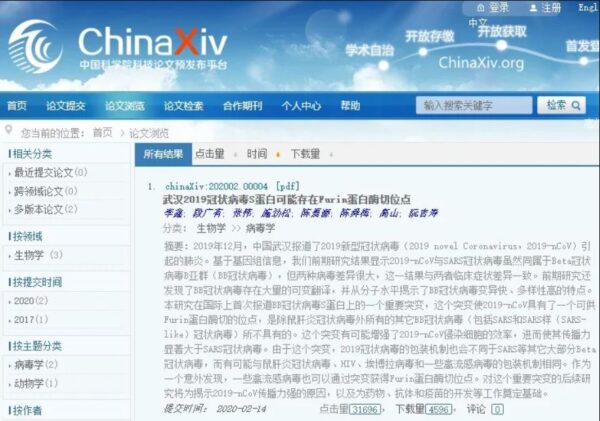The height and width of the screenshot is (421, 600).
Task: Click the location pin icon in breadcrumb
Action: [x=8, y=131]
